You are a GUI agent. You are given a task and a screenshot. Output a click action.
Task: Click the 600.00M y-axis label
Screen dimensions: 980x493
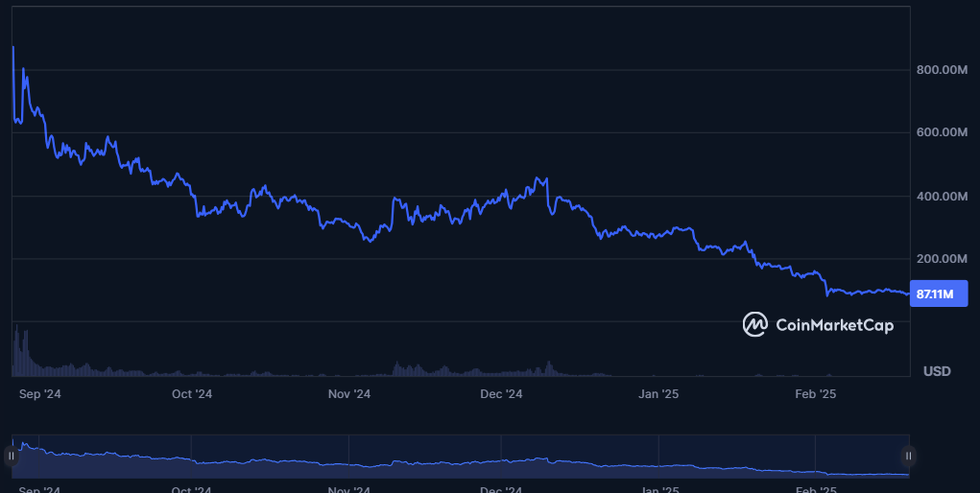(x=942, y=132)
